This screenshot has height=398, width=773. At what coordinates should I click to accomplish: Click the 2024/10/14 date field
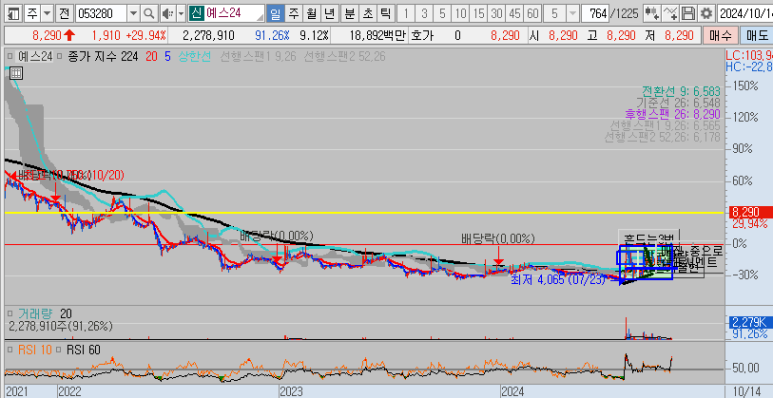tap(745, 13)
